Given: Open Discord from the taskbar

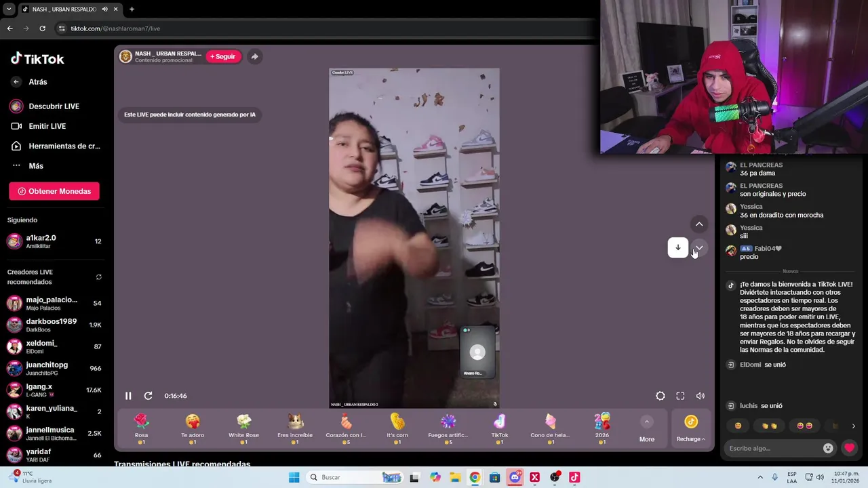Looking at the screenshot, I should coord(515,477).
